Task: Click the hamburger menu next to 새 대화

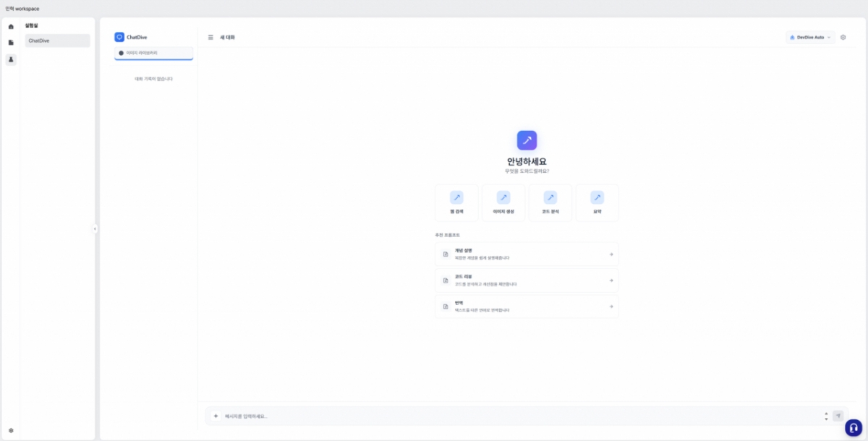Action: pos(210,37)
